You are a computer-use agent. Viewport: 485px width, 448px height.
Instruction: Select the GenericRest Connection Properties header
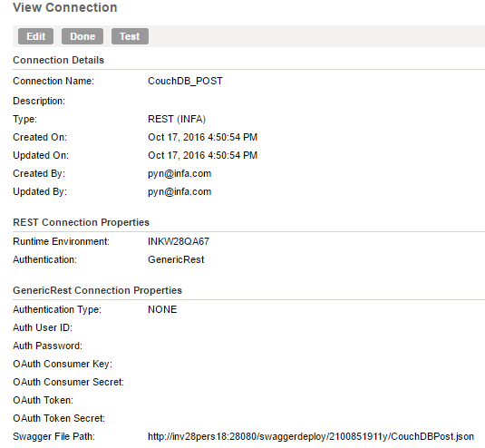97,290
